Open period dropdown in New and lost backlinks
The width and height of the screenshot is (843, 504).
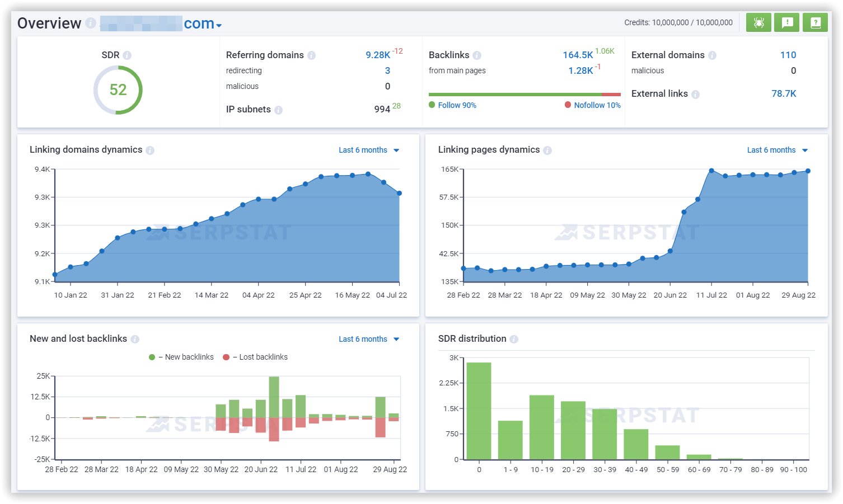(368, 339)
